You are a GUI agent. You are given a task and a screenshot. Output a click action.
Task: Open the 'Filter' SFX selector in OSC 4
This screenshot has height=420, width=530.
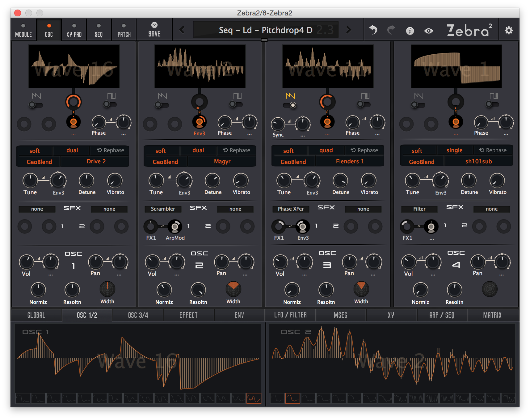tap(419, 209)
